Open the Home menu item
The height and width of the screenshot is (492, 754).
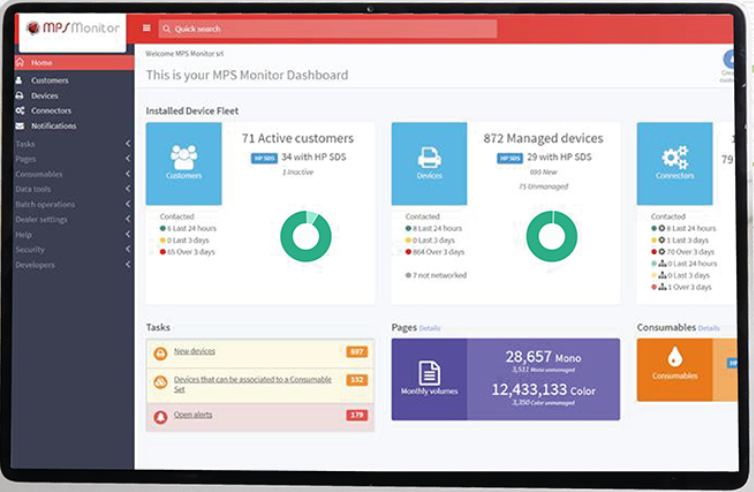coord(74,63)
